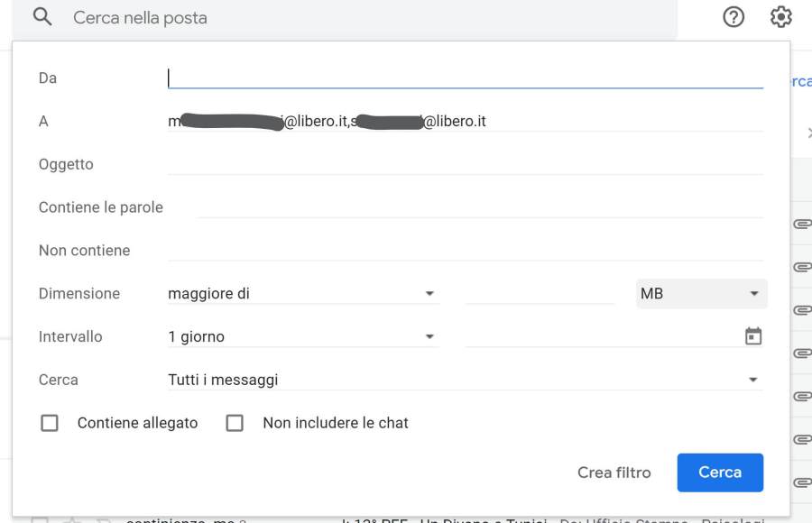Click the Crea filtro button
This screenshot has height=523, width=812.
click(x=614, y=473)
